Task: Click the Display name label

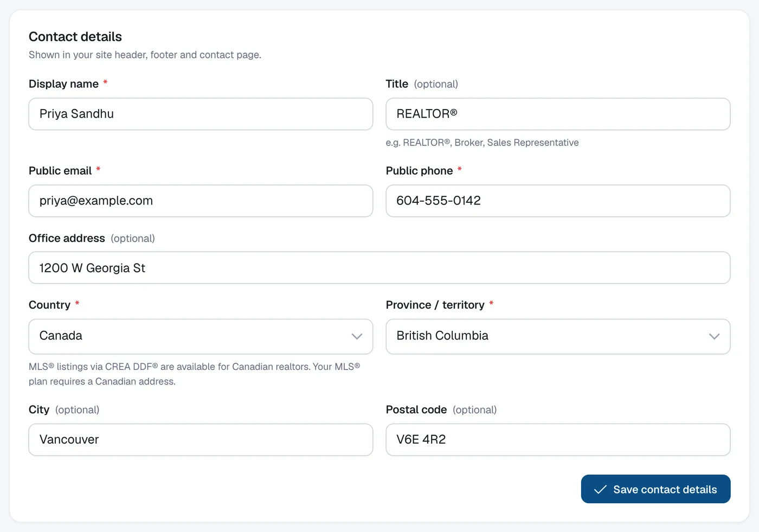Action: point(63,84)
